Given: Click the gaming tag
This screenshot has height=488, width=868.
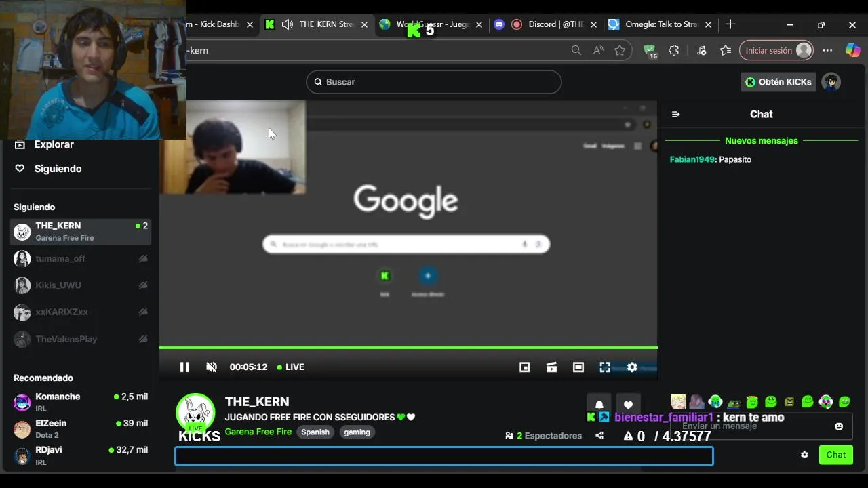Looking at the screenshot, I should coord(357,432).
